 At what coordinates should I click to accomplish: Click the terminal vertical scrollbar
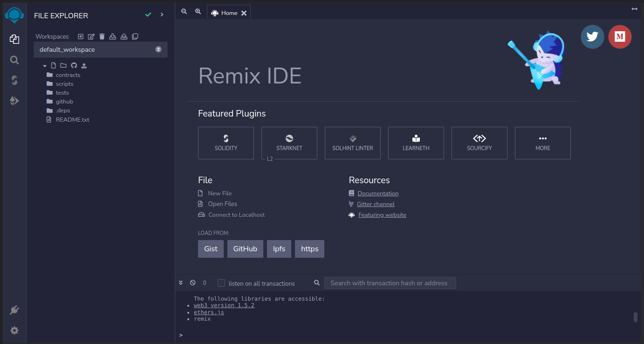(635, 317)
